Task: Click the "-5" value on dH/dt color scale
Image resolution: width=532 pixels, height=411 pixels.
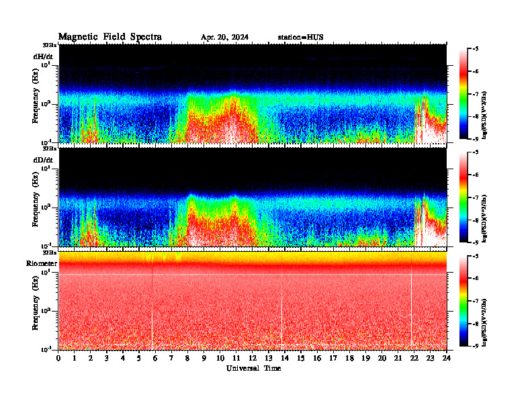Action: [x=476, y=49]
